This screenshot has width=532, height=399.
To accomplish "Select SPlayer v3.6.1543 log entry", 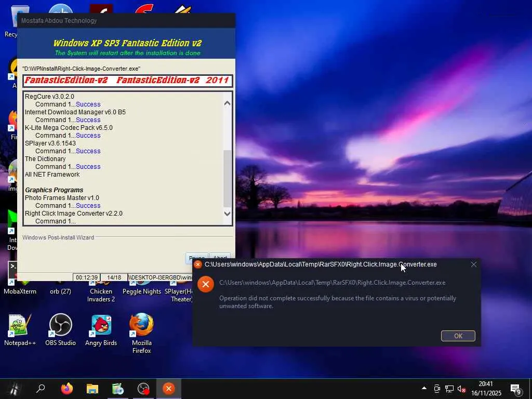I will coord(50,143).
